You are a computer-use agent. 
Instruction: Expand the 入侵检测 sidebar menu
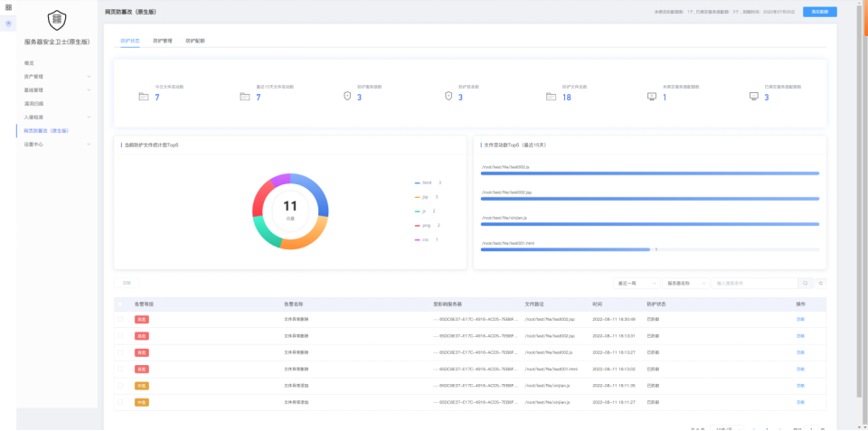pyautogui.click(x=57, y=117)
